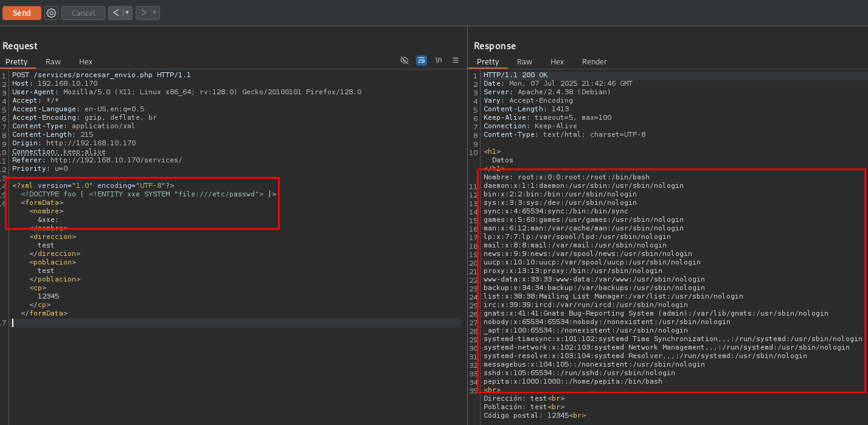Click the opening <direccion> tag
This screenshot has width=868, height=425.
point(53,237)
